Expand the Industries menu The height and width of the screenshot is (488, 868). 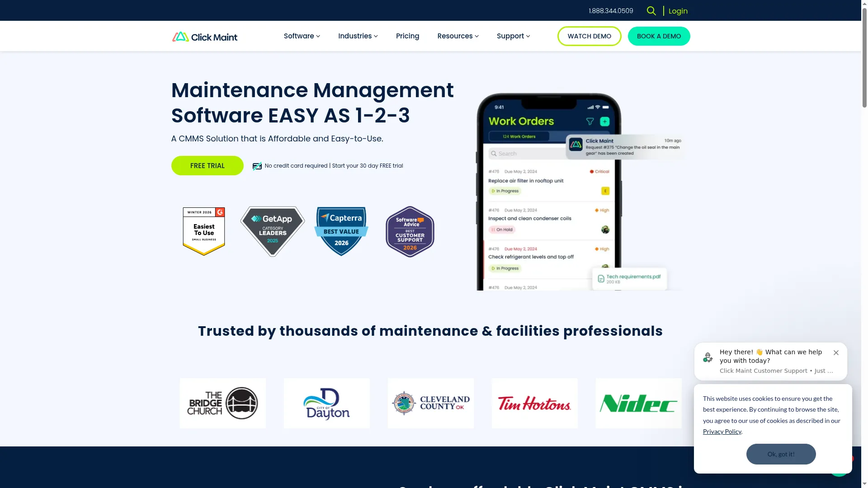click(x=358, y=36)
